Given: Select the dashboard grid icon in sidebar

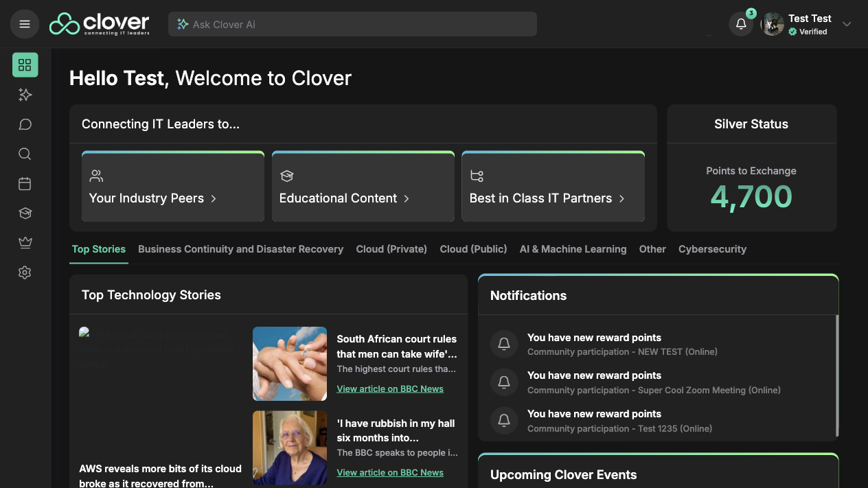Looking at the screenshot, I should pos(25,65).
